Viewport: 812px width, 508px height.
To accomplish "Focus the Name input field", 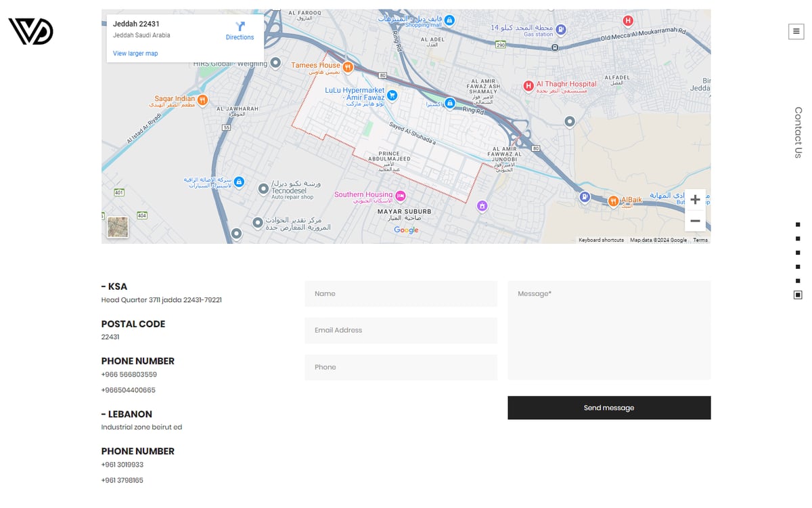I will pyautogui.click(x=401, y=294).
